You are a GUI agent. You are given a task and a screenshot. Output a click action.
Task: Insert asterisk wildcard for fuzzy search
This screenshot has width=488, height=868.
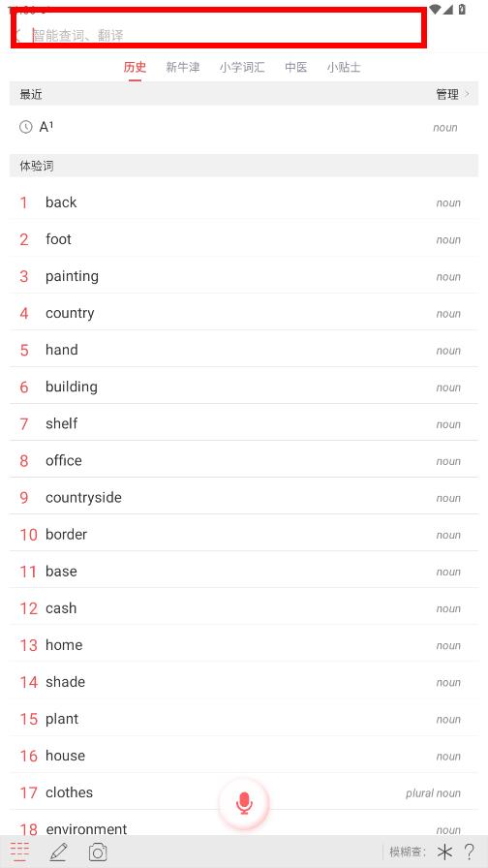point(444,852)
